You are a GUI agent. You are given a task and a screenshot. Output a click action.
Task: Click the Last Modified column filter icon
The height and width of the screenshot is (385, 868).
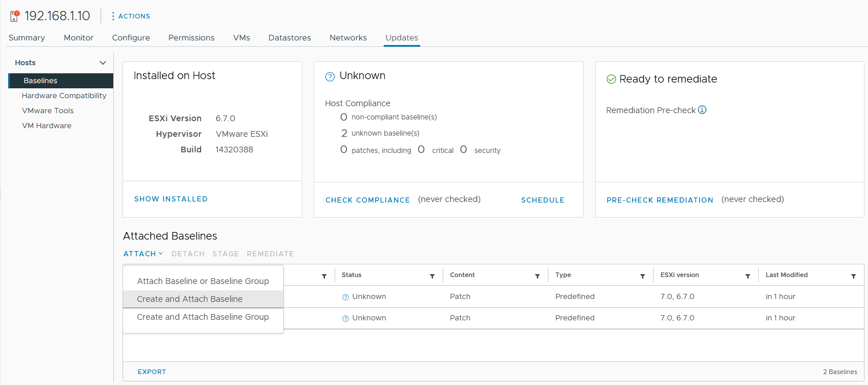click(854, 276)
